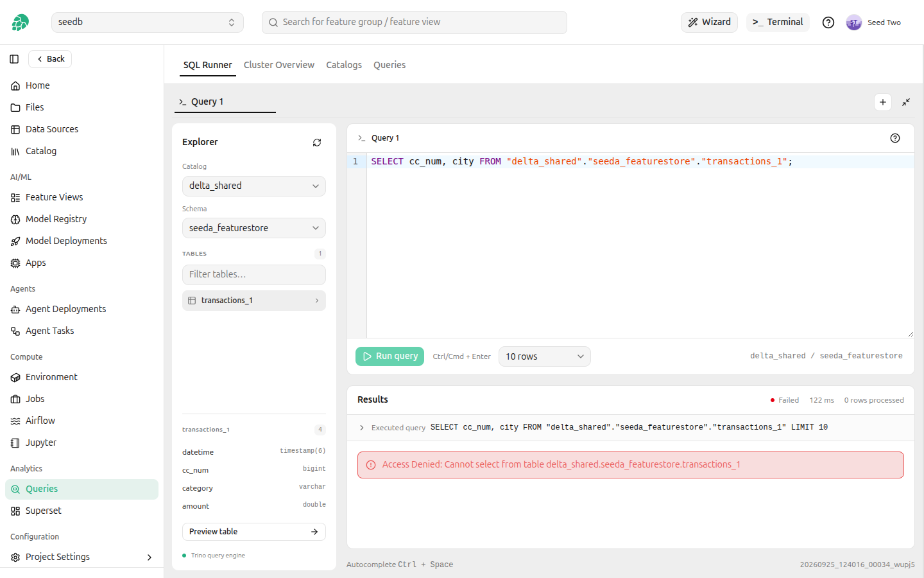Screen dimensions: 924x578
Task: Change the 10 rows limit dropdown
Action: point(545,356)
